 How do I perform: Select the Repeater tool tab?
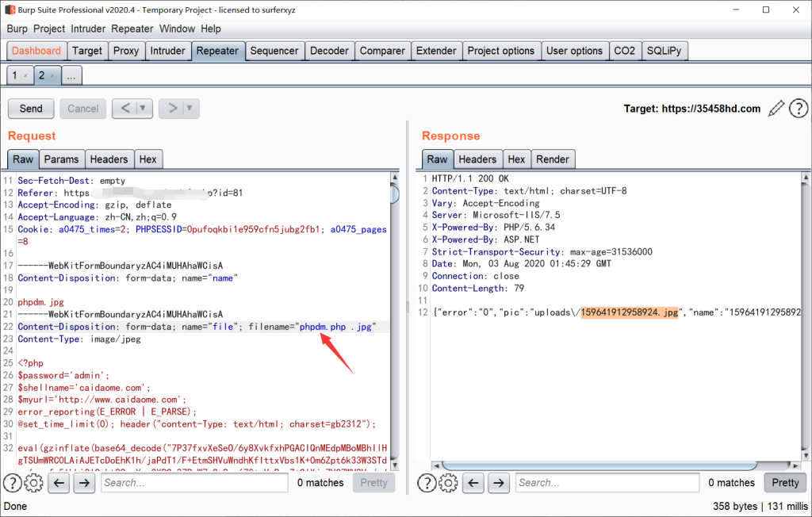pos(217,51)
